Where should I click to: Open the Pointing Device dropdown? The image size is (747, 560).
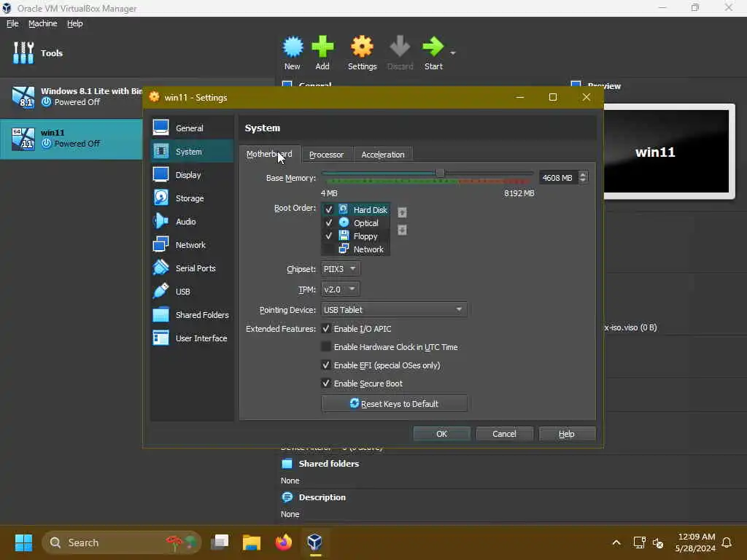[394, 309]
